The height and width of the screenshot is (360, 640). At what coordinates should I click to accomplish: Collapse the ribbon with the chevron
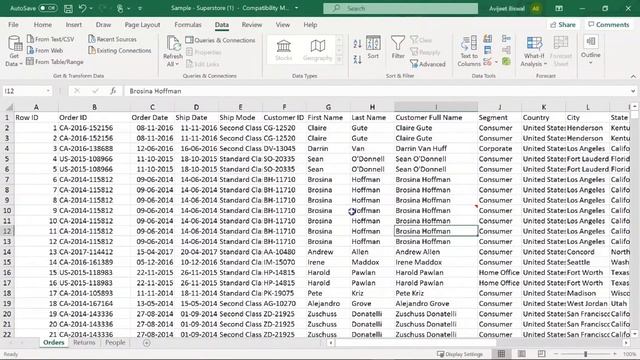pos(633,76)
